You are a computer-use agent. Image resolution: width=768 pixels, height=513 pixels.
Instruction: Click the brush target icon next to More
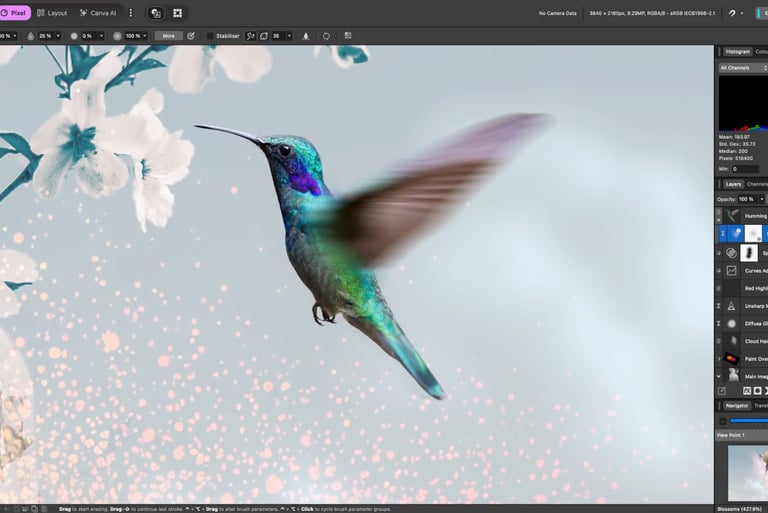(x=191, y=36)
